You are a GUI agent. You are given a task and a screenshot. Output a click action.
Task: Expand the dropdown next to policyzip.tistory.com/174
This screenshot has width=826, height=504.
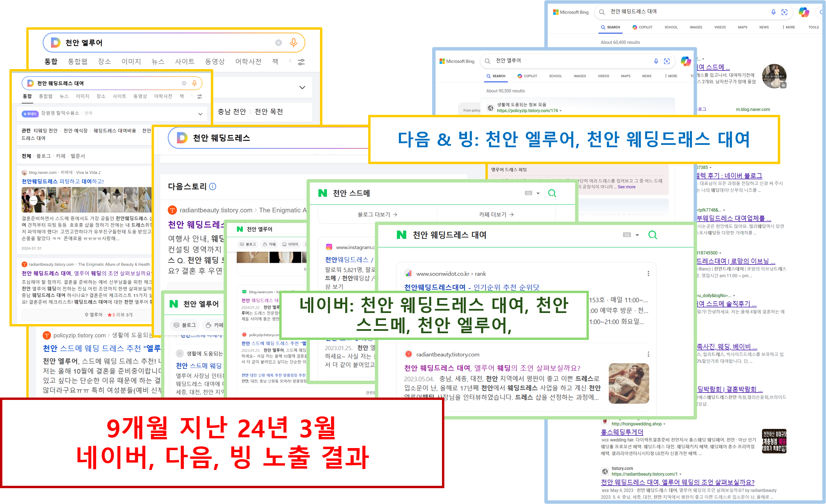561,111
